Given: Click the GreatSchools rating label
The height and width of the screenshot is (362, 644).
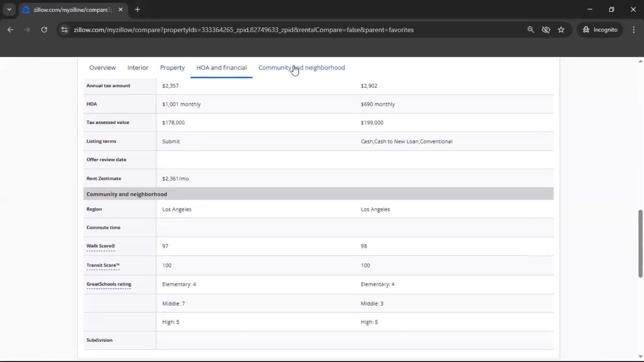Looking at the screenshot, I should tap(109, 284).
